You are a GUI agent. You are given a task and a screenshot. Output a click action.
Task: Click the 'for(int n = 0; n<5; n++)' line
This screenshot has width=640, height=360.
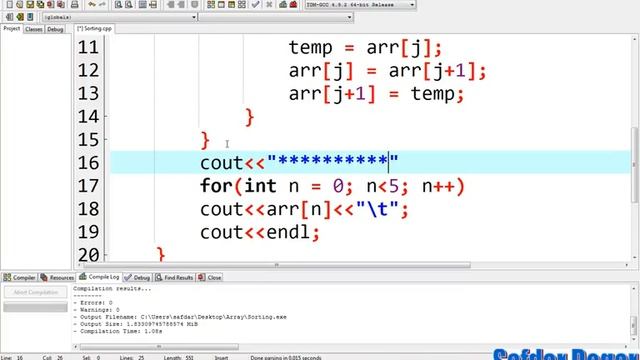[x=332, y=186]
